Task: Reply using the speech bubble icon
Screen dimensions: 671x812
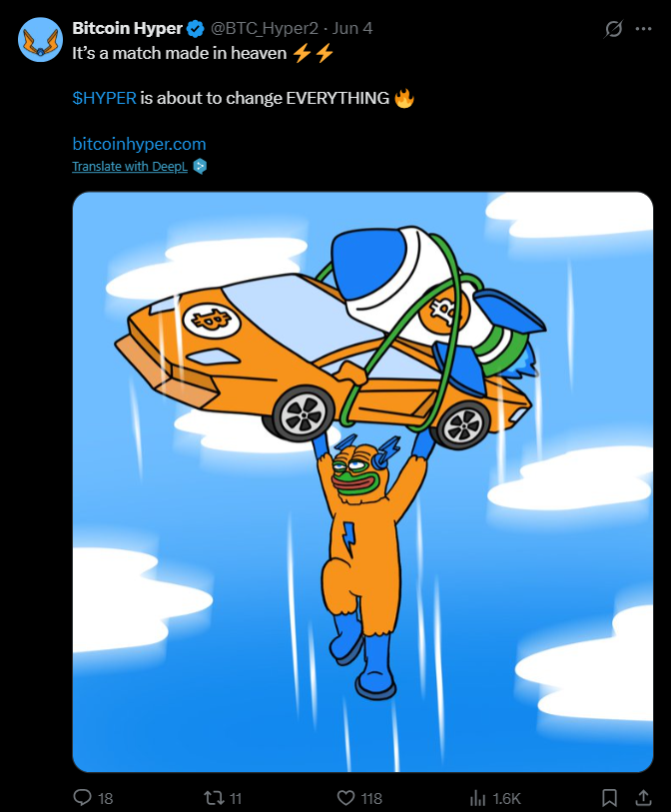Action: tap(84, 798)
